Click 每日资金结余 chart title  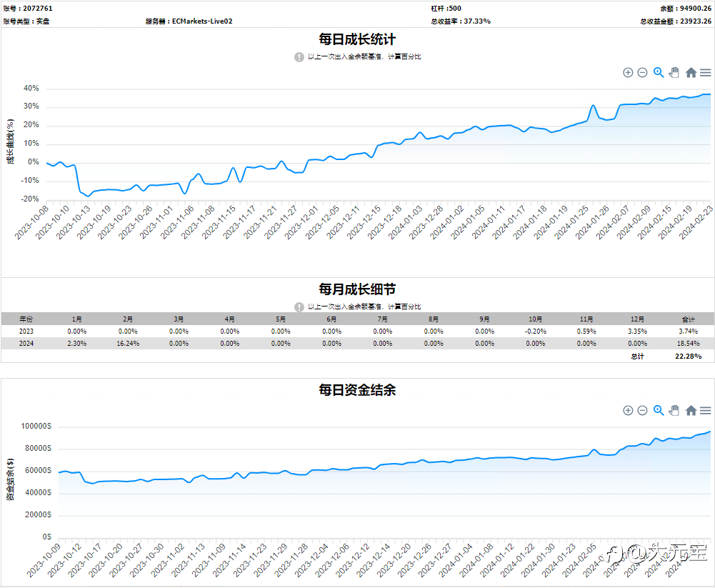pyautogui.click(x=357, y=390)
